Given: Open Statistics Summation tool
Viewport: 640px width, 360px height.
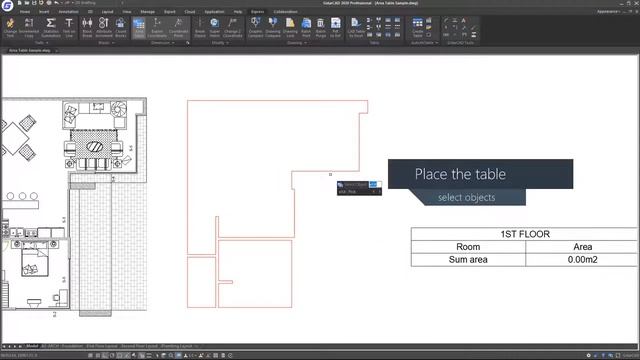Looking at the screenshot, I should [x=51, y=28].
